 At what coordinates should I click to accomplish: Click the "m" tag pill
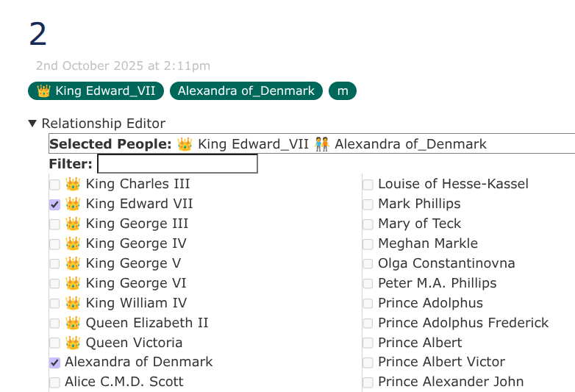tap(342, 91)
